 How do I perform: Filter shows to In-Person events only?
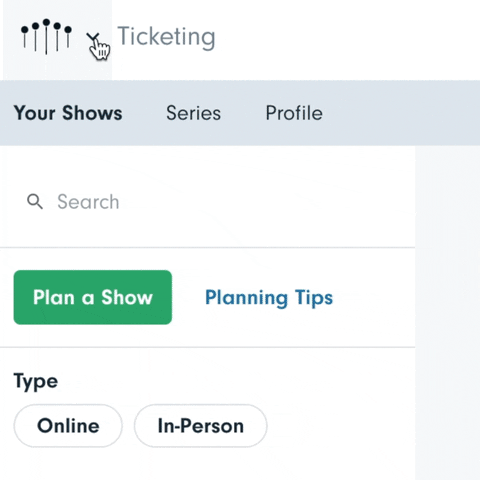[x=201, y=426]
